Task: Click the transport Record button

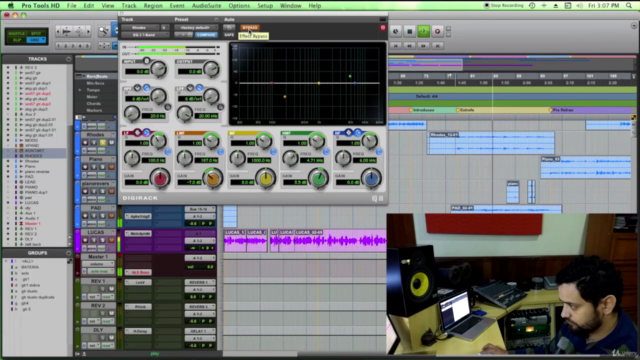Action: click(x=437, y=31)
